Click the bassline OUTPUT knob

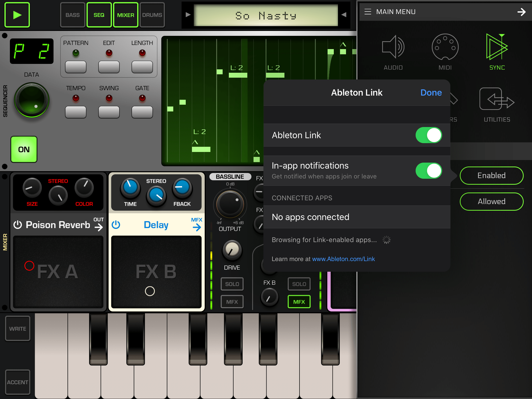(230, 204)
